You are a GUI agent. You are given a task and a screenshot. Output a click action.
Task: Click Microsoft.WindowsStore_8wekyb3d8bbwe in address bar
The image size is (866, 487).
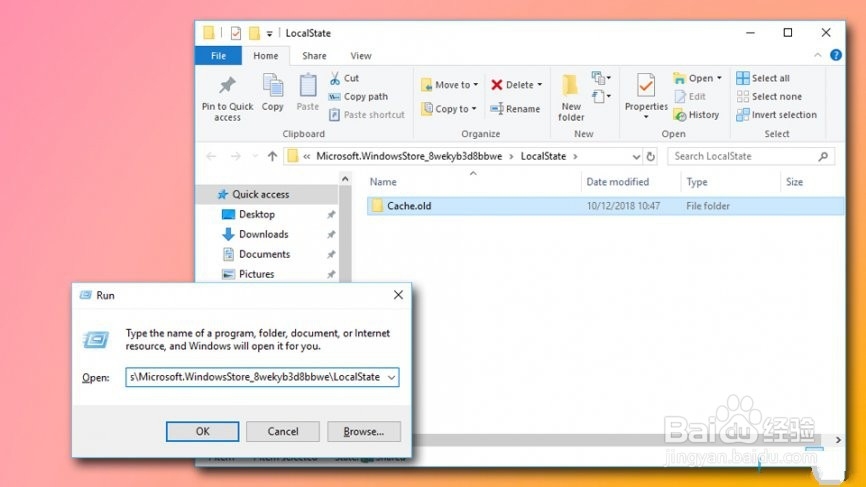pos(409,156)
